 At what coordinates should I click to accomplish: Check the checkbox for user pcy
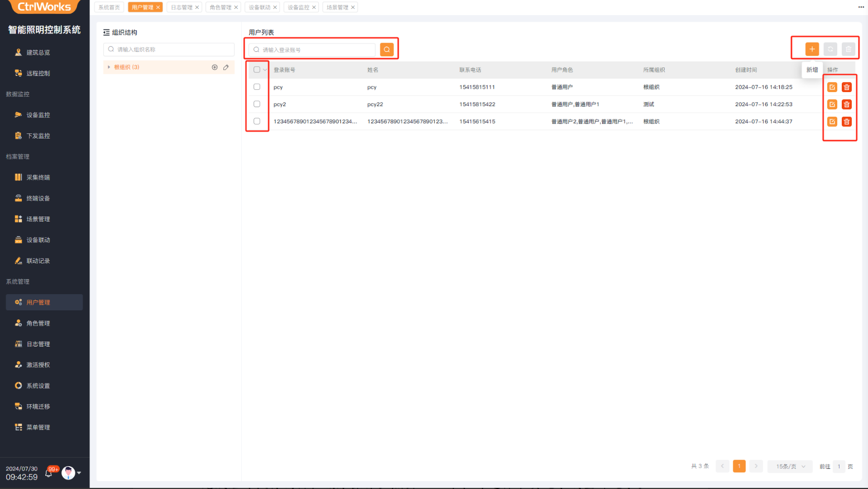pyautogui.click(x=257, y=87)
